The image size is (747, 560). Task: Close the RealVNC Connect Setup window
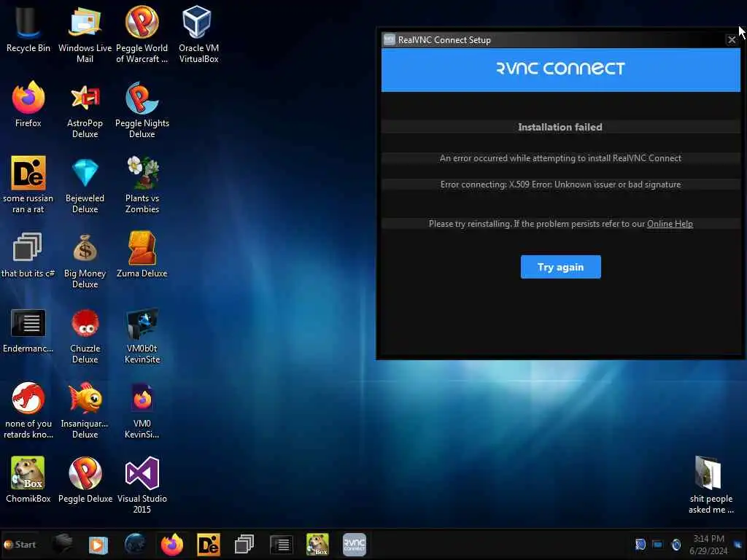pos(732,40)
